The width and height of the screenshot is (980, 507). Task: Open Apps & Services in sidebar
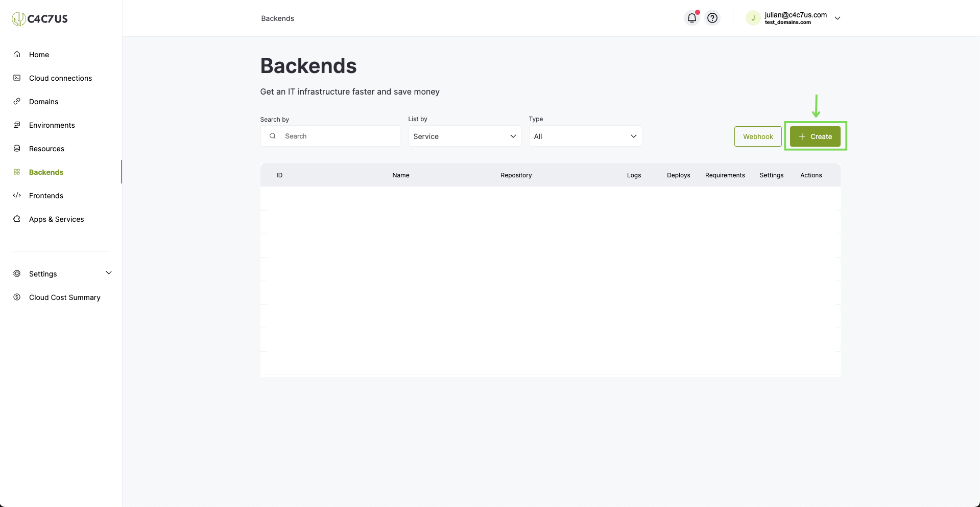[x=56, y=219]
